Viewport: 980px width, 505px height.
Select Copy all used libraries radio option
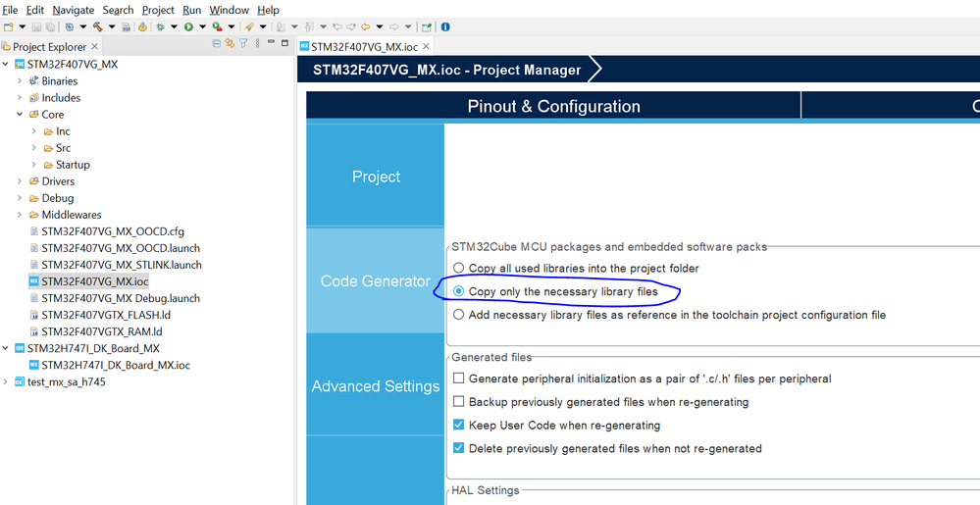(x=459, y=268)
